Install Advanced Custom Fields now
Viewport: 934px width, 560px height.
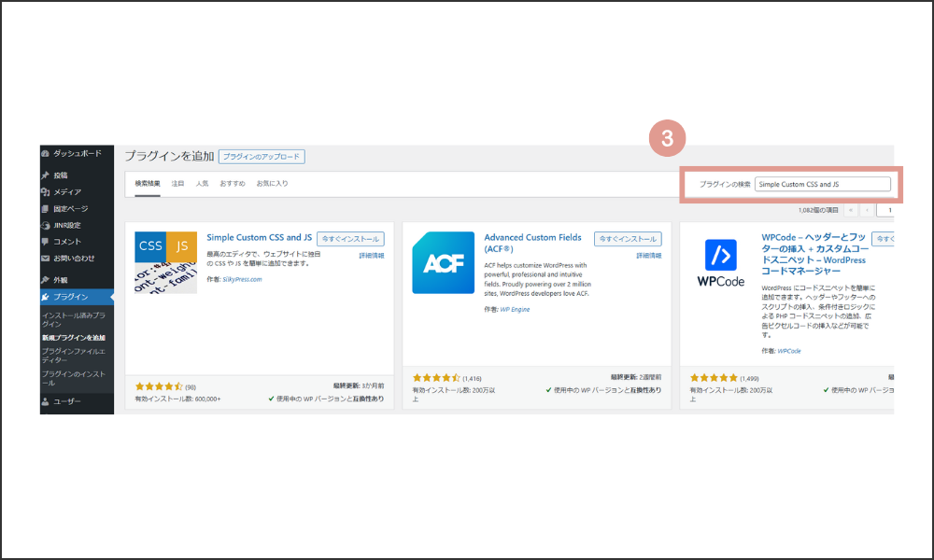[x=628, y=239]
